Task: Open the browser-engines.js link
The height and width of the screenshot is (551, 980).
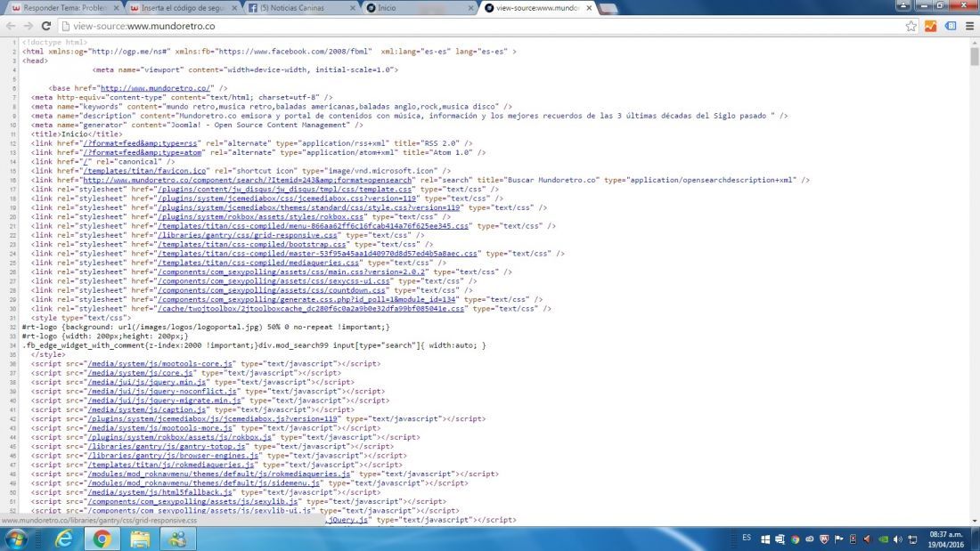Action: (173, 456)
